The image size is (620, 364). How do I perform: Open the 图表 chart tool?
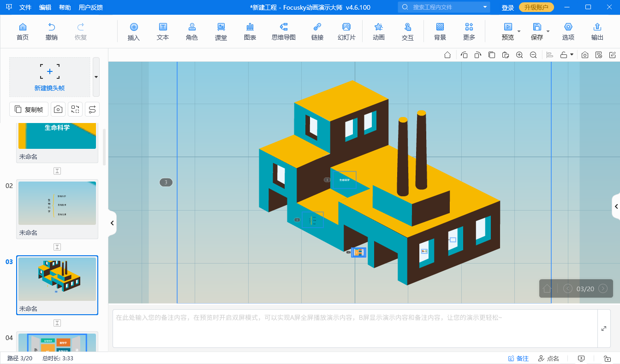click(250, 31)
